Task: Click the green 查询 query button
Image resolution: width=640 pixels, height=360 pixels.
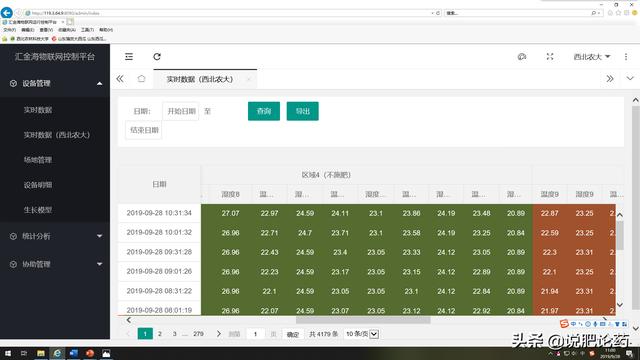Action: tap(264, 111)
